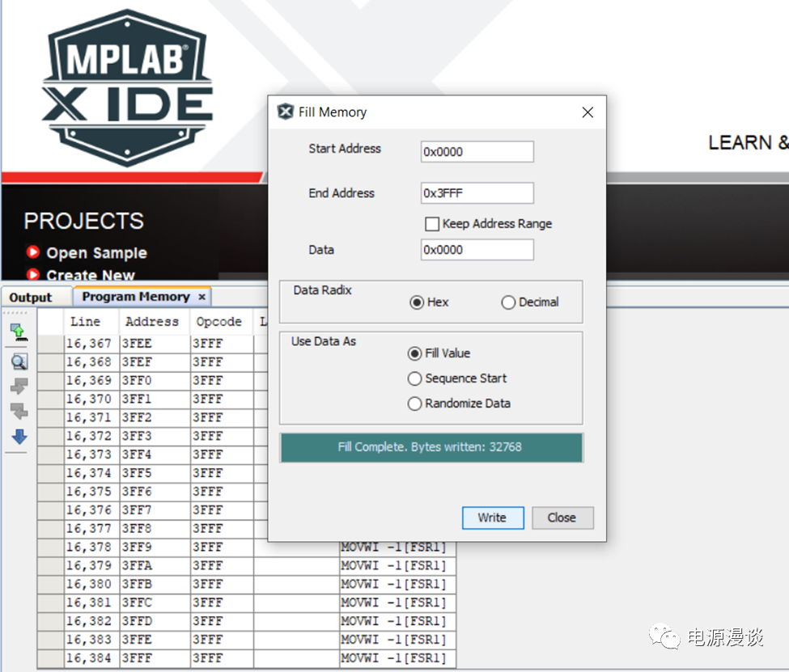
Task: Close the Program Memory tab with its x
Action: pyautogui.click(x=202, y=298)
